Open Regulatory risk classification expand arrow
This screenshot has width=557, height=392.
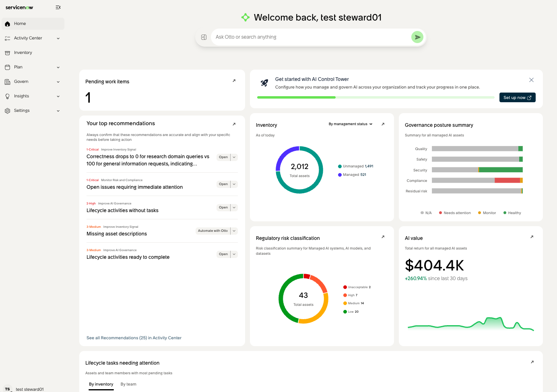[383, 237]
